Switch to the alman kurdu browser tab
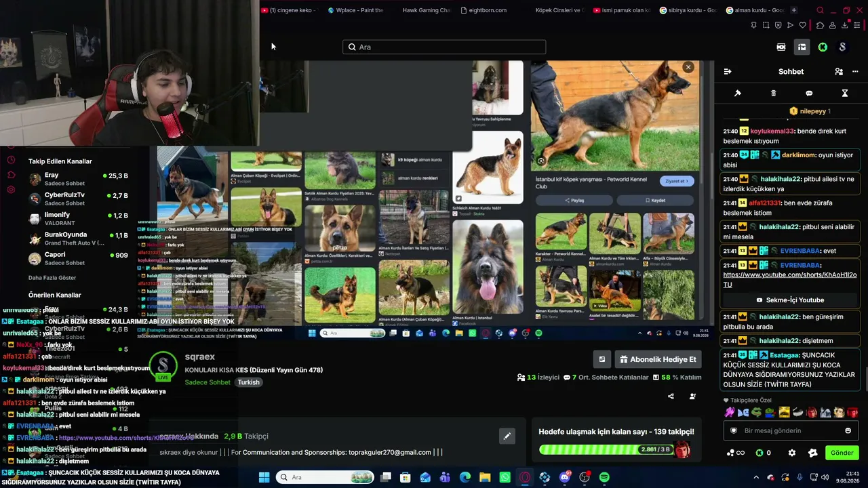 click(754, 10)
